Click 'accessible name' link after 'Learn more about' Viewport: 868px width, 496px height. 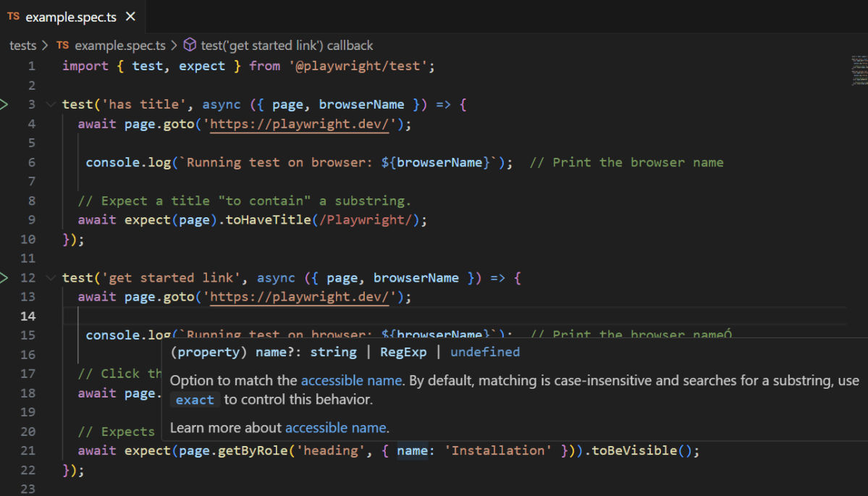pyautogui.click(x=336, y=428)
